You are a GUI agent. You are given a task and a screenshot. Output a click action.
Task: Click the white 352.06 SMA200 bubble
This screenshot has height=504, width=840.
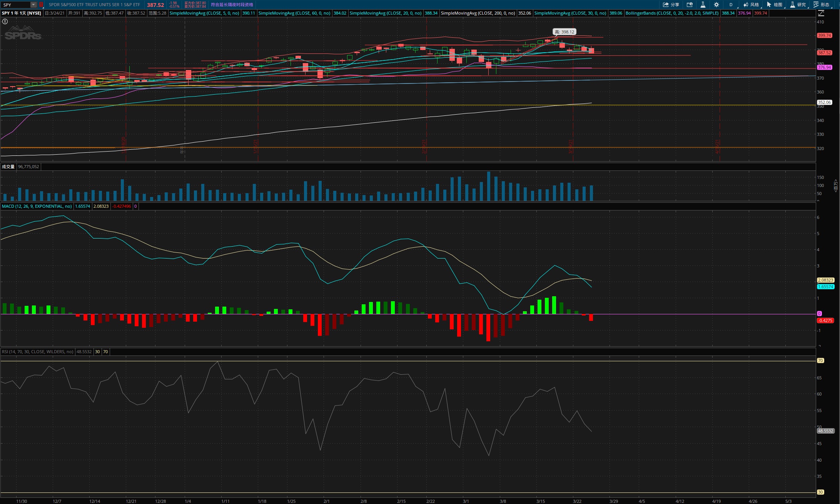pos(825,102)
